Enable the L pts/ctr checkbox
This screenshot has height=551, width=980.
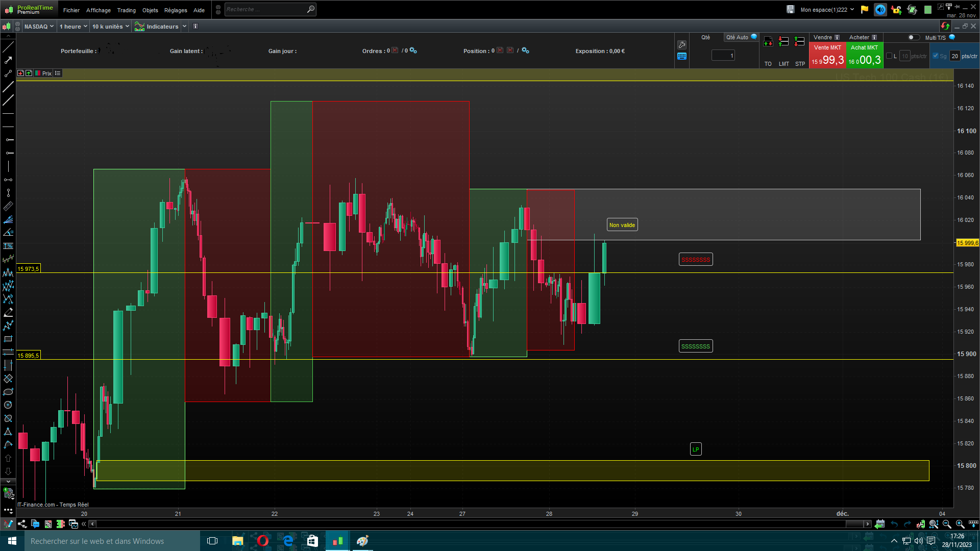coord(890,56)
